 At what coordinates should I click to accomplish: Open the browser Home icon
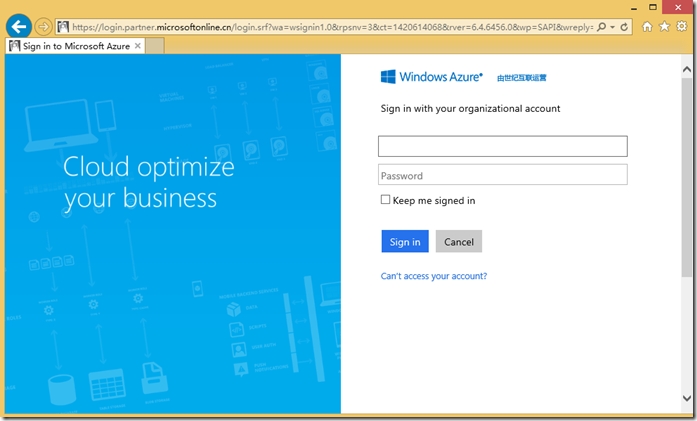pyautogui.click(x=647, y=27)
